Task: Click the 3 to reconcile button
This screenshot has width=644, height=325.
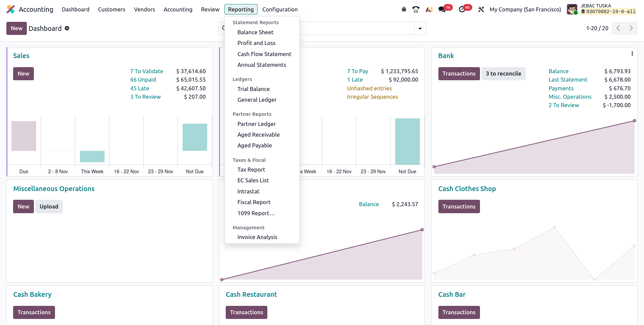Action: 503,74
